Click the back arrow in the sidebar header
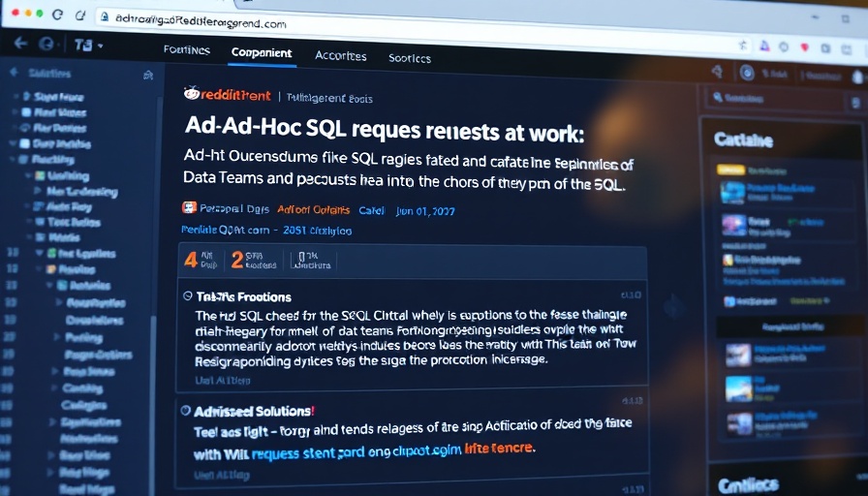The height and width of the screenshot is (496, 868). click(14, 72)
